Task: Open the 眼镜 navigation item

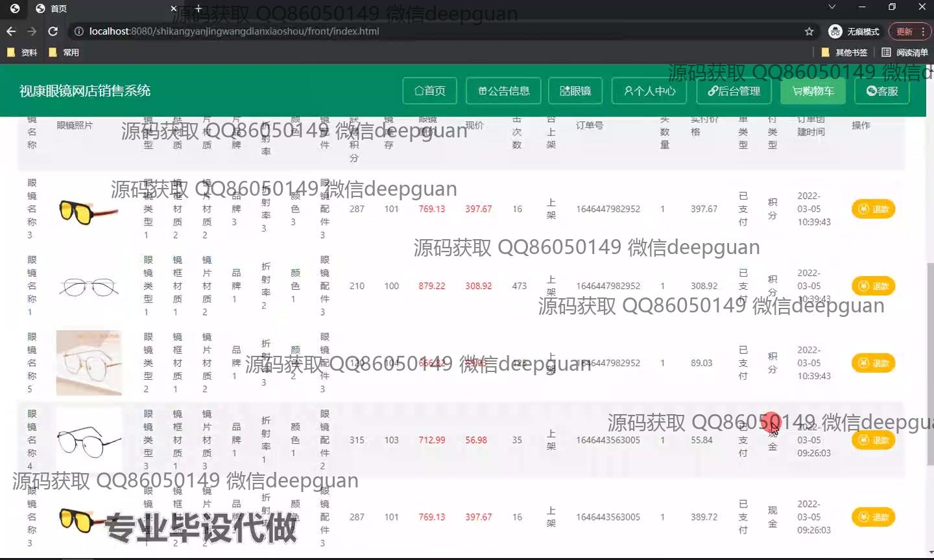Action: (575, 91)
